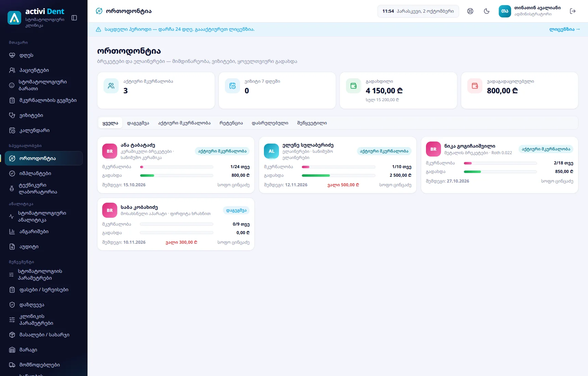Switch to the დასრულებული tab
588x376 pixels.
tap(270, 123)
